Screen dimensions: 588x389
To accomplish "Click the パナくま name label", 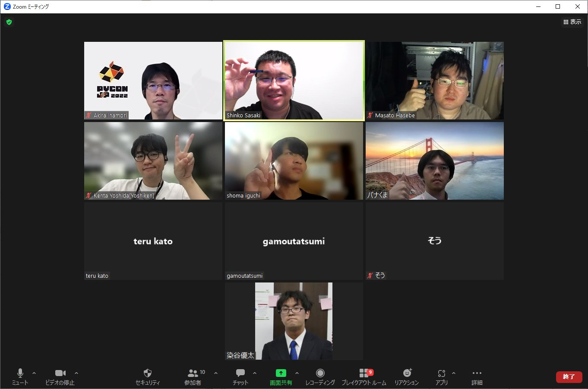I will pos(377,195).
